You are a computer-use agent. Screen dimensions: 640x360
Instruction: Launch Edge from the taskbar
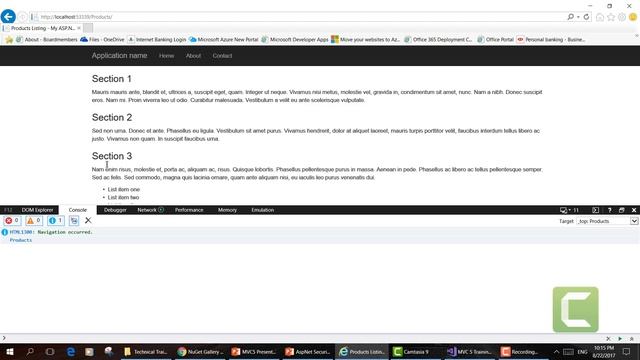71,352
